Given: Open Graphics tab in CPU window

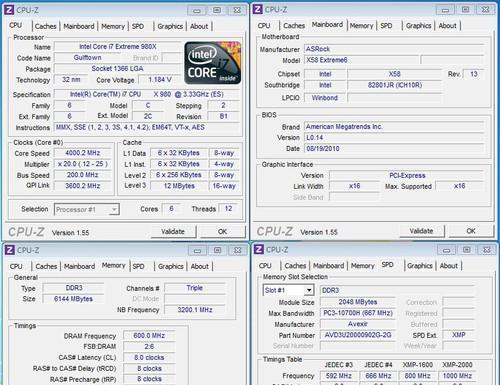Looking at the screenshot, I should point(170,26).
